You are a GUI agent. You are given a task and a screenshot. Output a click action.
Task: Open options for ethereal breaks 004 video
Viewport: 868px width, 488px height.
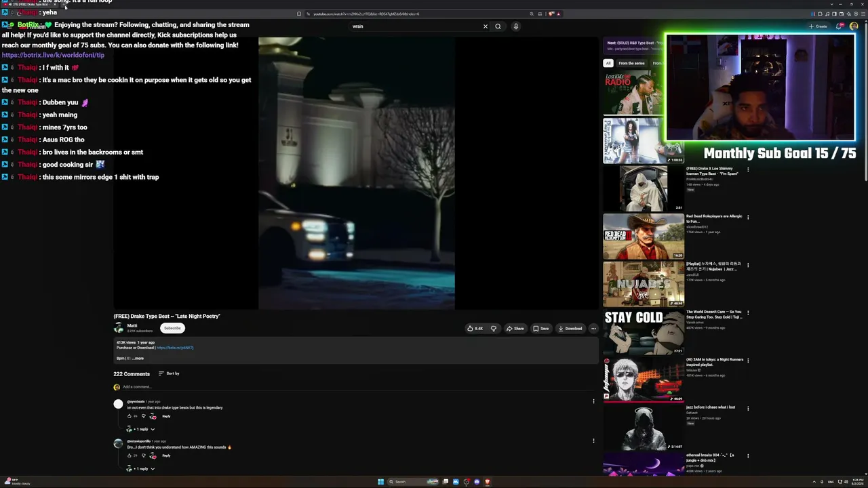point(748,456)
